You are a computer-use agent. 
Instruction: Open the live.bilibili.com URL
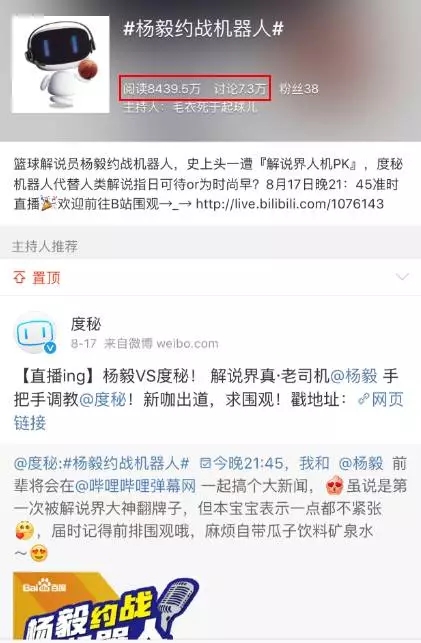(290, 204)
